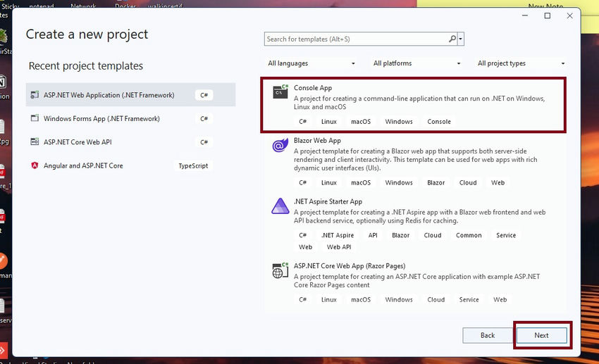Click the Blazor tag under Blazor Web App

pos(436,183)
